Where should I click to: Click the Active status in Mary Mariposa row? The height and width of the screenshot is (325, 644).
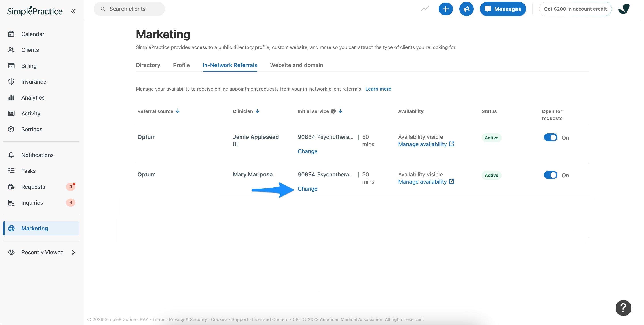click(491, 175)
